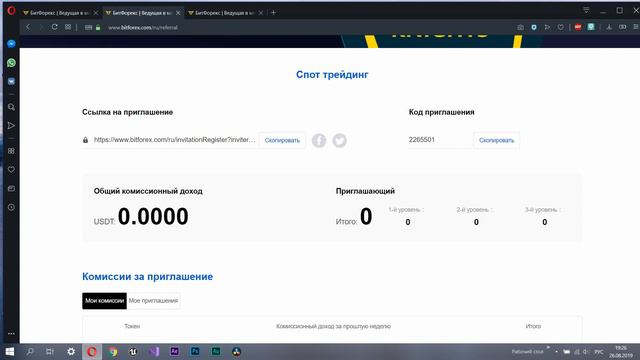Open Unreal Engine from the taskbar
Screen dimensions: 640x360
133,351
